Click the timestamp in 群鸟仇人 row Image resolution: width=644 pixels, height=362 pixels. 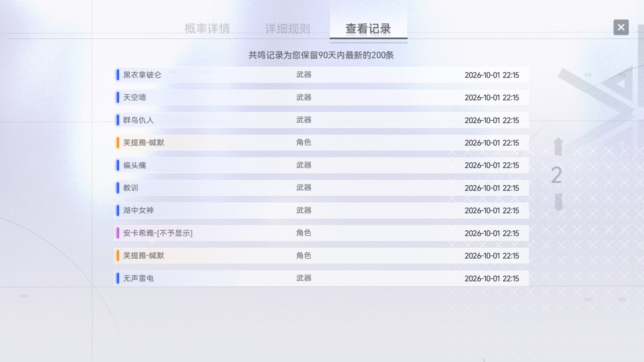[492, 120]
